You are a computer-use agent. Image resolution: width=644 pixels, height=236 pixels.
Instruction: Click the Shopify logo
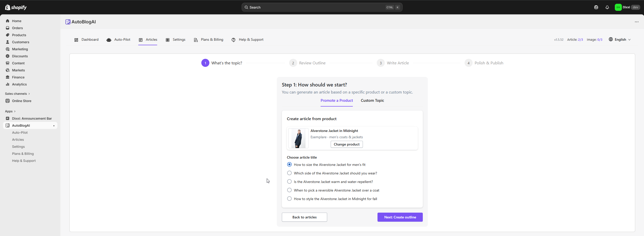coord(16,7)
